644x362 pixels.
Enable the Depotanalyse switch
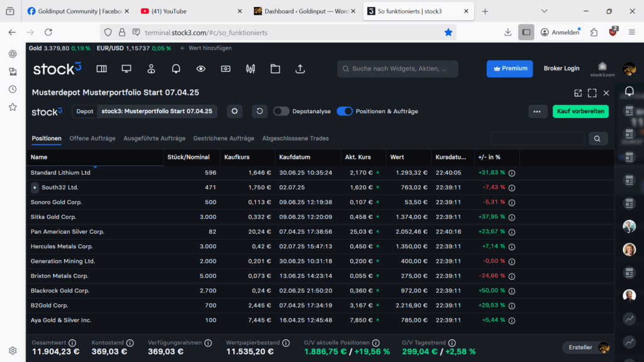(281, 111)
